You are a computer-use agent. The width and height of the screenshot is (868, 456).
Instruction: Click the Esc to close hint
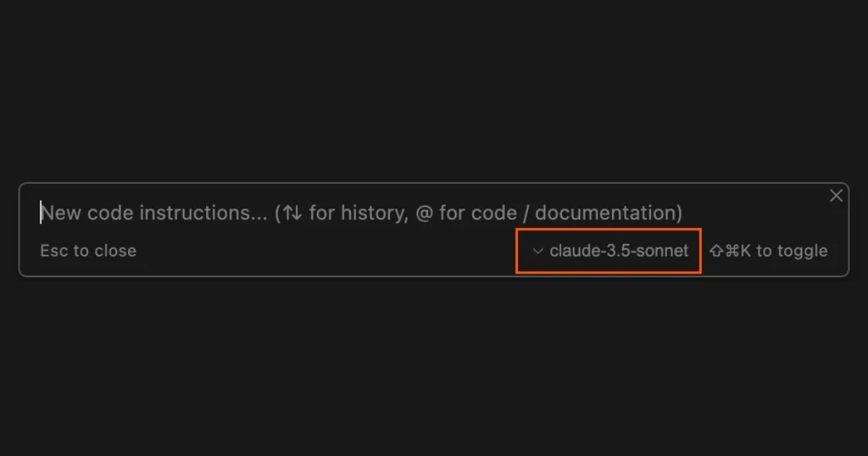pos(88,251)
